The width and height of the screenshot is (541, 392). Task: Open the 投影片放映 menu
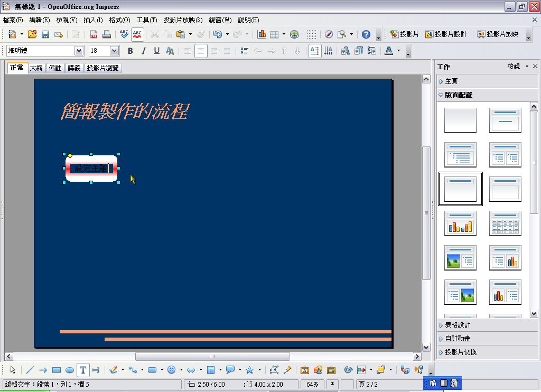183,20
